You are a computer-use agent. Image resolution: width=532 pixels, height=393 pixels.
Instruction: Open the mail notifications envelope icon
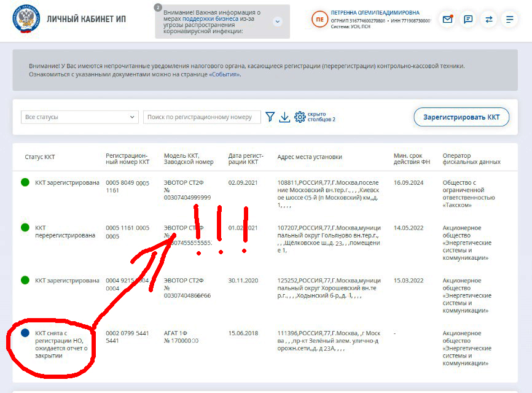click(448, 20)
